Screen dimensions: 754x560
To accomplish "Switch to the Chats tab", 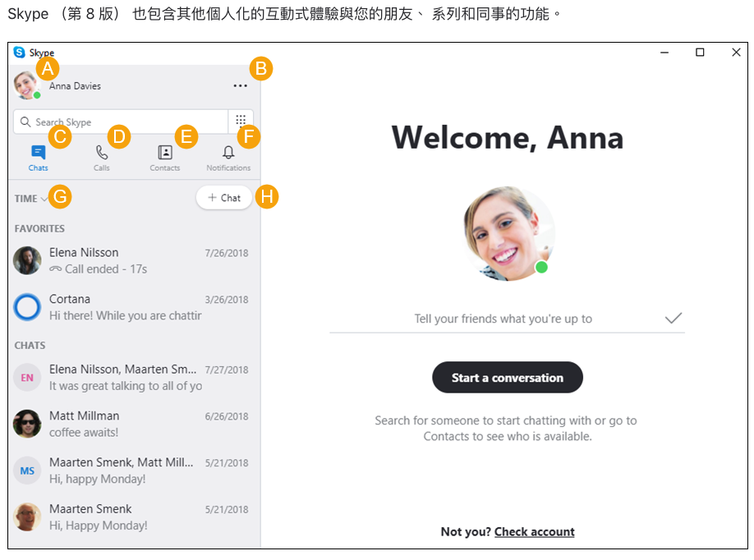I will (38, 158).
